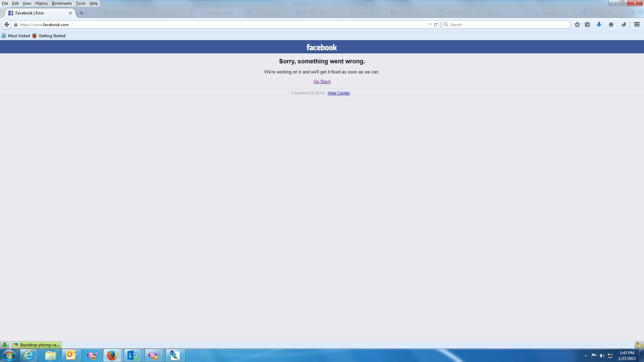The height and width of the screenshot is (362, 644).
Task: Go to the browser home page
Action: pyautogui.click(x=611, y=24)
